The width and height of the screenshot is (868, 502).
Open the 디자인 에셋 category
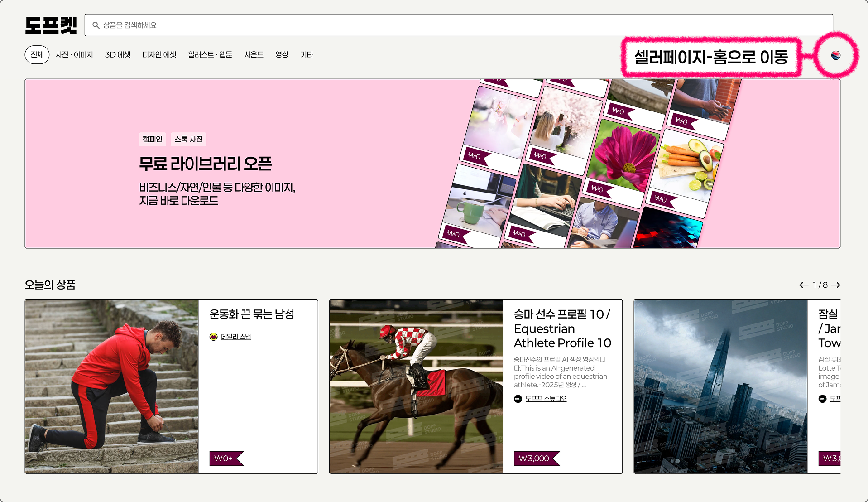[x=159, y=55]
